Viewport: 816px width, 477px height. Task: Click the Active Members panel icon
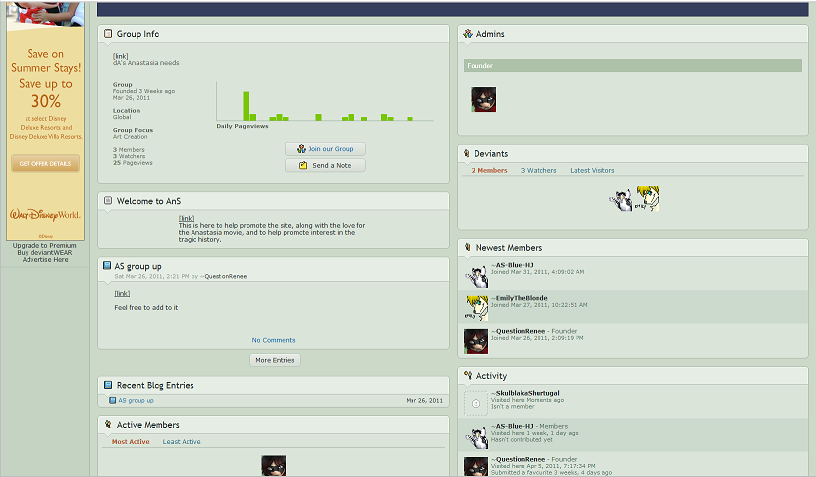click(108, 424)
